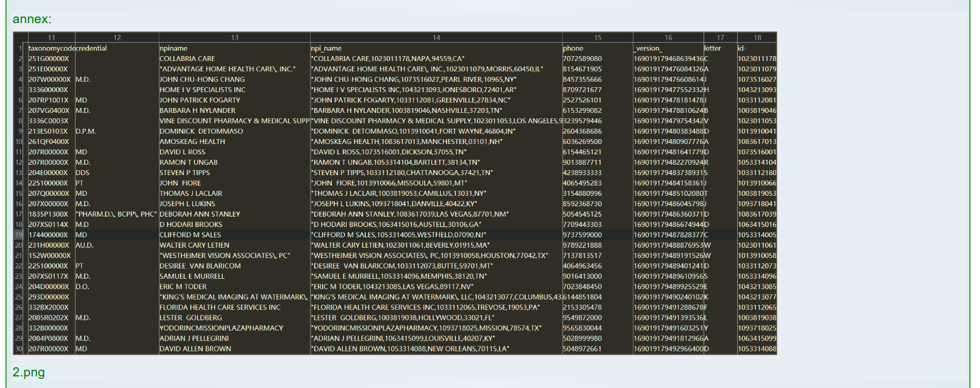This screenshot has width=980, height=388.
Task: Click the npiname cell 'SAMUEL E MURRELL'
Action: pyautogui.click(x=234, y=276)
